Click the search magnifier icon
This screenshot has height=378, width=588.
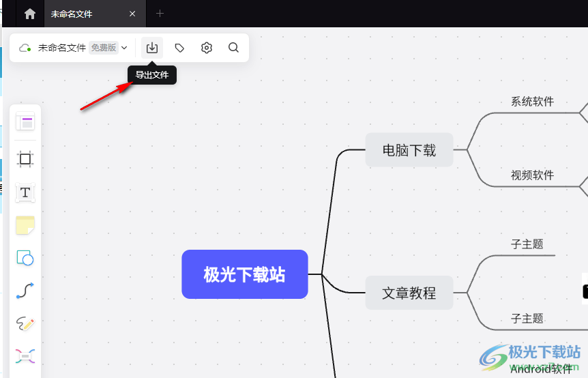[x=233, y=48]
